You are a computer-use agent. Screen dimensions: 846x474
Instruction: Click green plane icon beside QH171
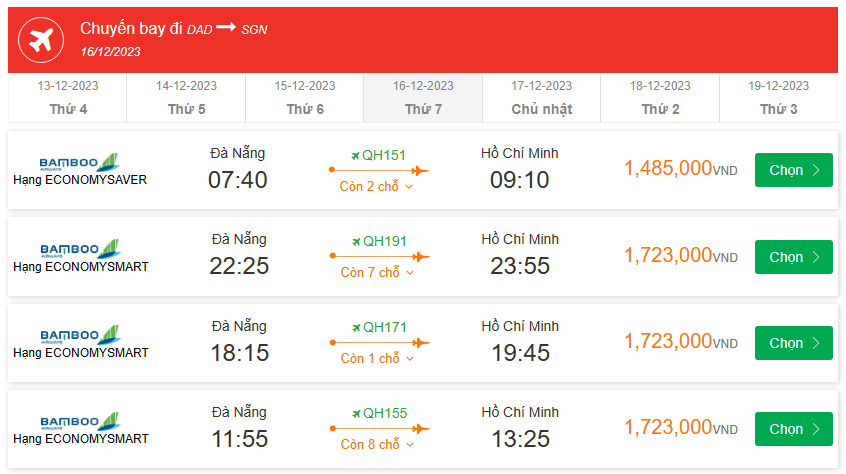(x=355, y=327)
